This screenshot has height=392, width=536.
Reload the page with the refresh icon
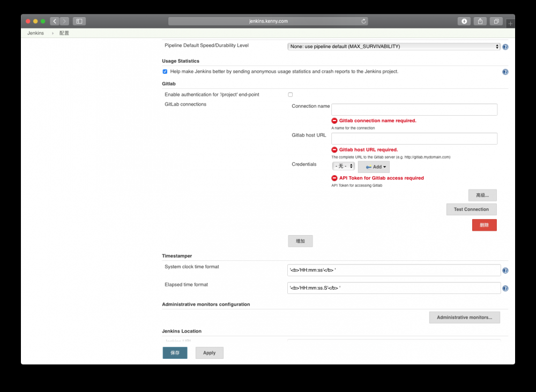(364, 21)
